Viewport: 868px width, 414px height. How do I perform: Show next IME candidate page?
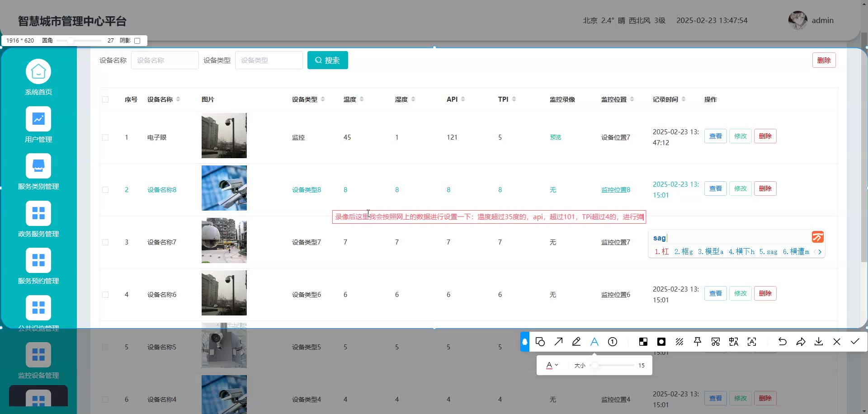(820, 252)
